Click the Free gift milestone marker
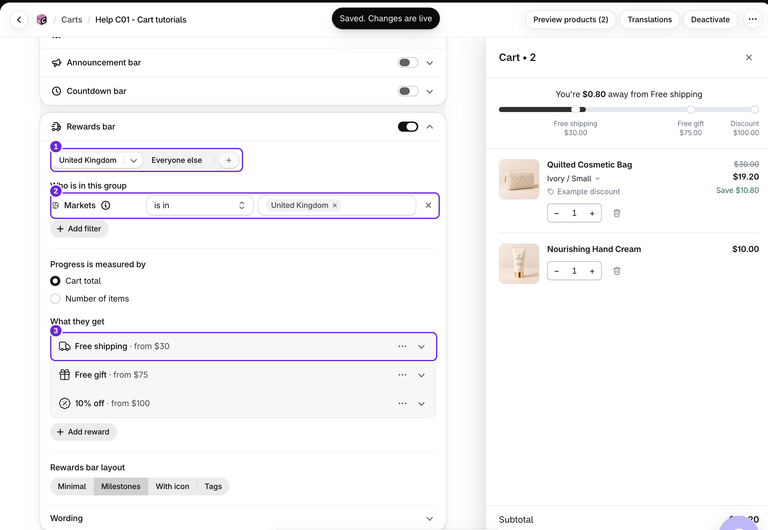 [x=690, y=109]
